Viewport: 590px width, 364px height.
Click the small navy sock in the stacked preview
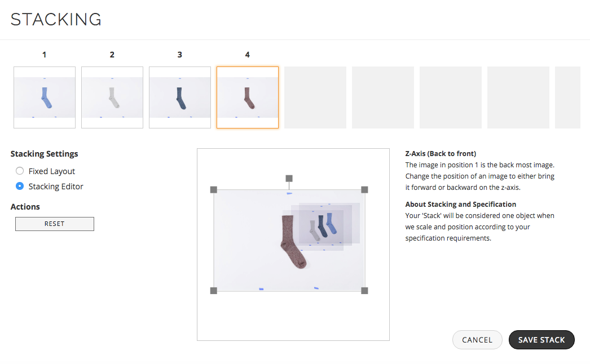point(323,227)
